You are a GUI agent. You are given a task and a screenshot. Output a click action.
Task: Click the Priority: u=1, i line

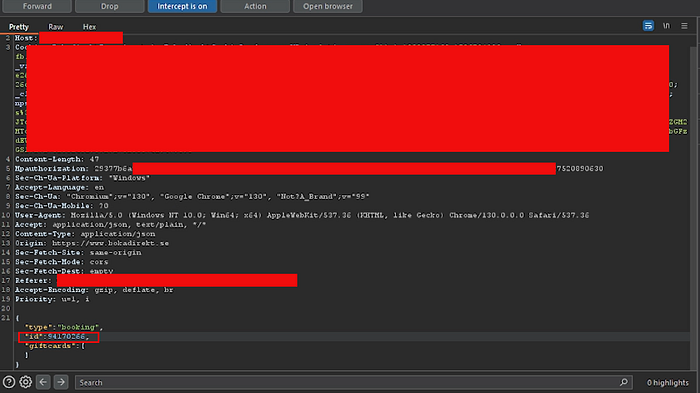[52, 299]
